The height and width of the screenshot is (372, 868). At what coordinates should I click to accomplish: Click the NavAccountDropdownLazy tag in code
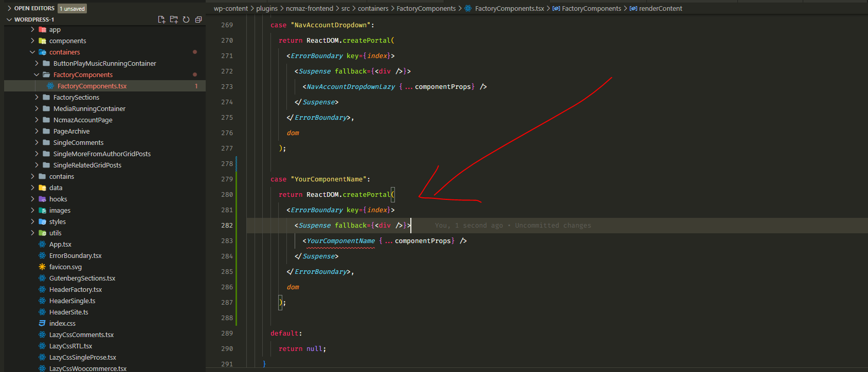(351, 87)
